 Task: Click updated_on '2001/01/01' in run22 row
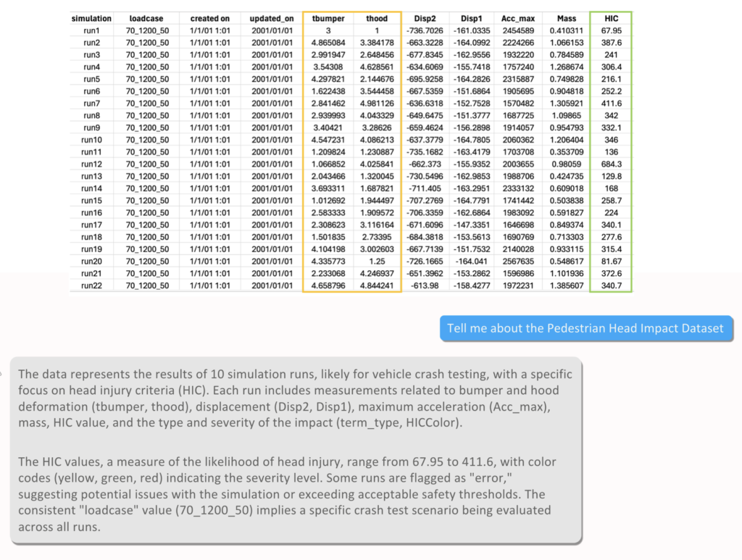(272, 285)
